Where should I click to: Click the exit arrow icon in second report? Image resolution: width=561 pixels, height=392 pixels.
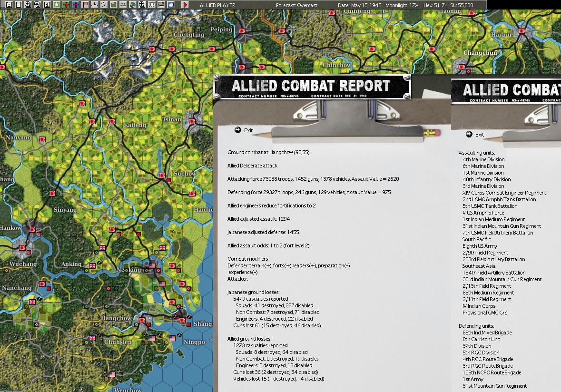point(469,134)
